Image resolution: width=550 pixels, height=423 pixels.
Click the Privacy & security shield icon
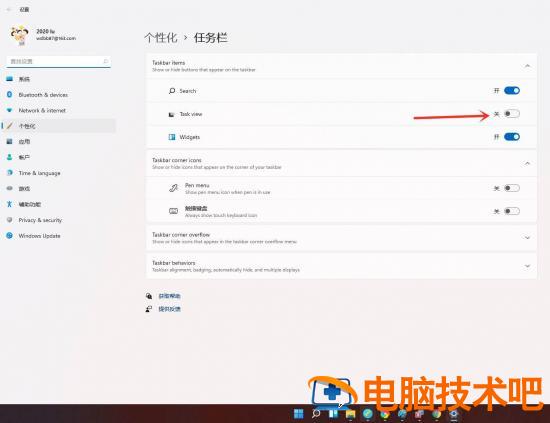[x=9, y=220]
